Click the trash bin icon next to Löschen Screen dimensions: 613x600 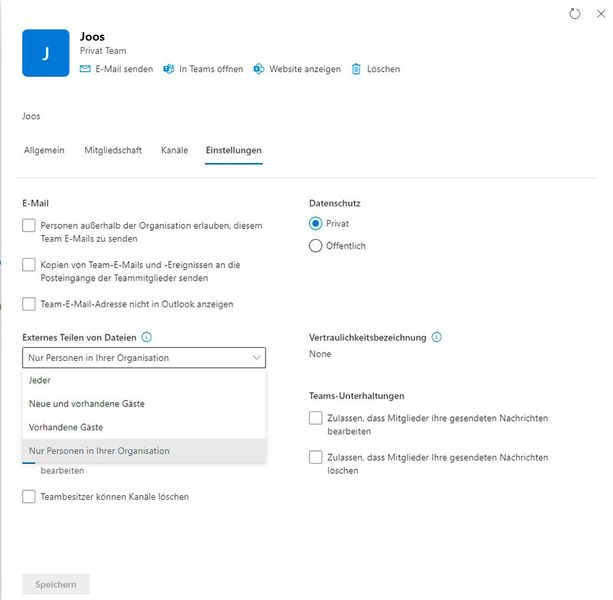[356, 69]
